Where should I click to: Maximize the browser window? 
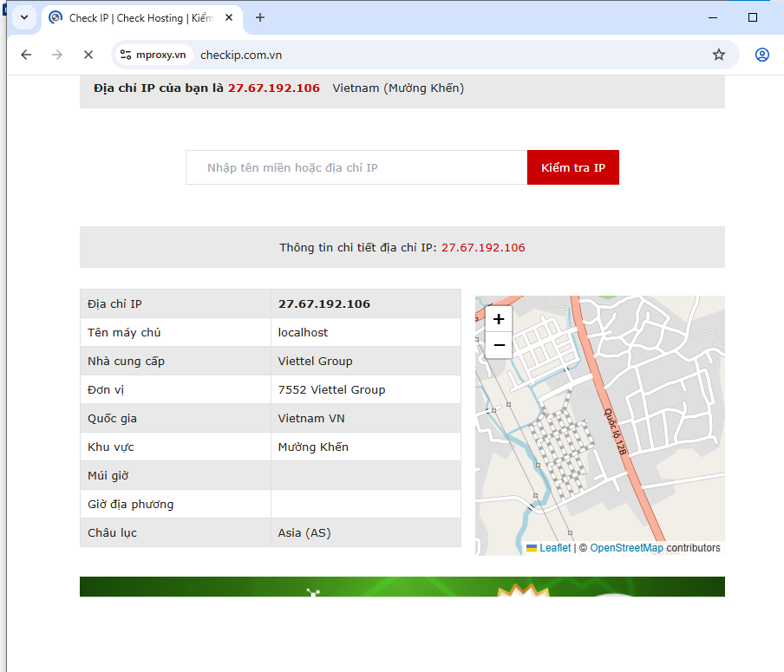753,17
